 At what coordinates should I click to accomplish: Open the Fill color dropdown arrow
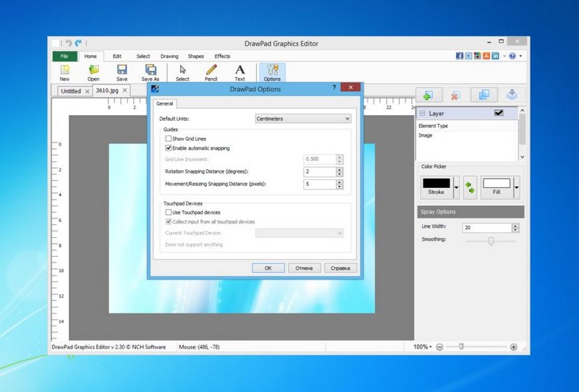516,187
